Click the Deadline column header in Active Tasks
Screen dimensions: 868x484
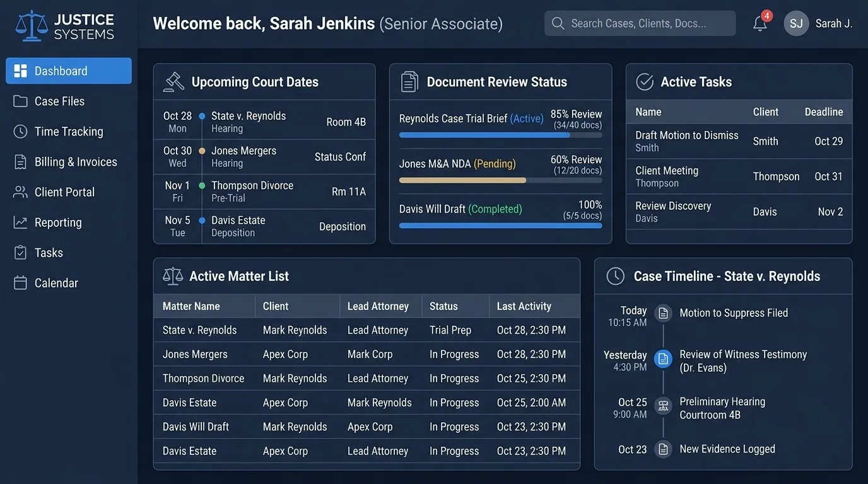[x=824, y=112]
